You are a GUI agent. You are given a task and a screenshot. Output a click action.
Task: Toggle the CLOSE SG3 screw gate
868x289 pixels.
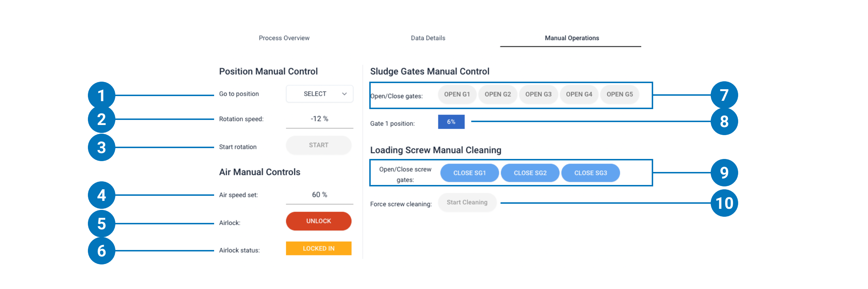(591, 173)
